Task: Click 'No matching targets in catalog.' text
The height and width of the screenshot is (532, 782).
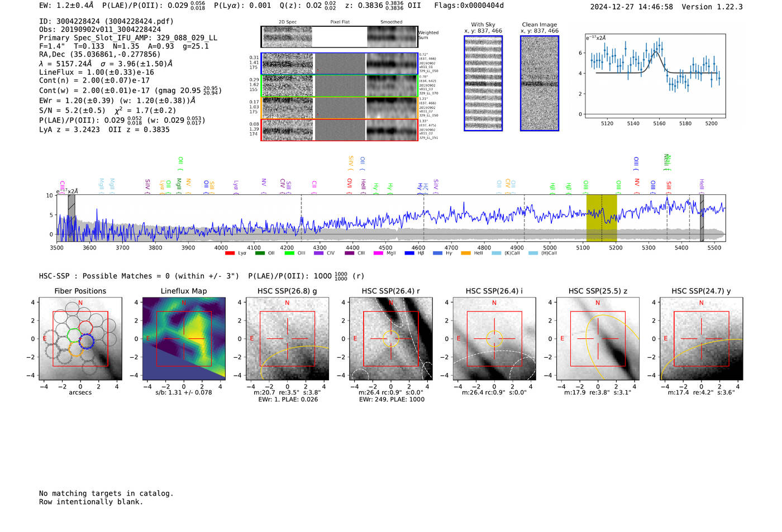Action: 106,493
